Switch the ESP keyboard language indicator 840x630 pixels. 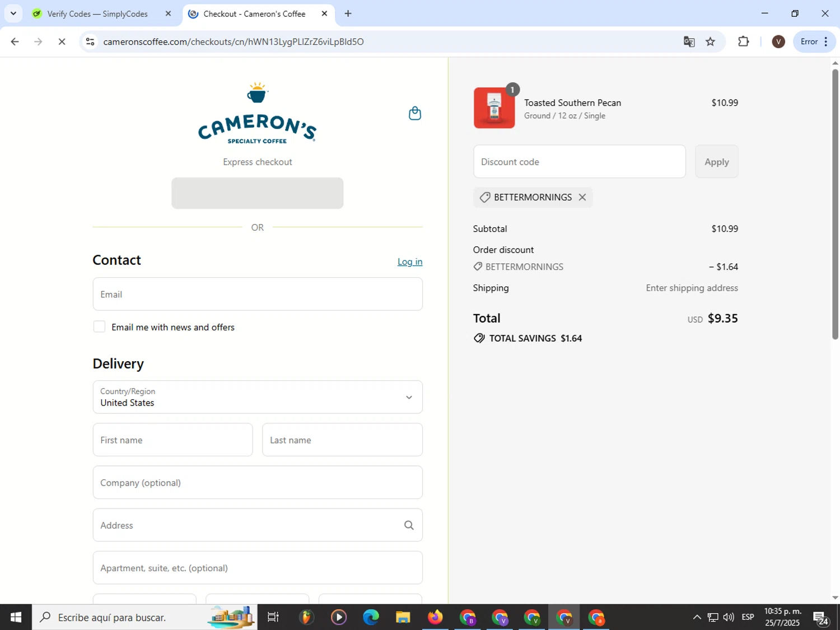click(748, 617)
